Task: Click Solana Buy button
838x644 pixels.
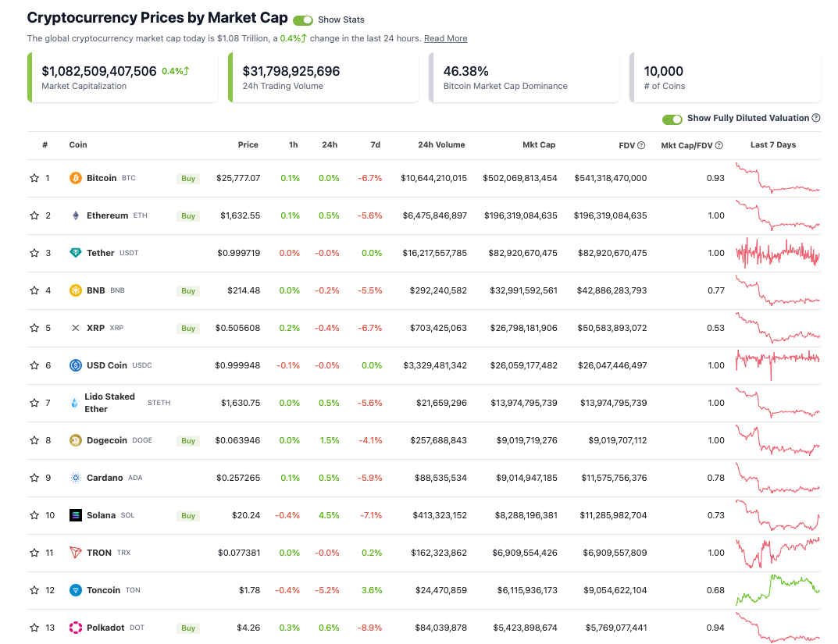Action: [x=188, y=515]
